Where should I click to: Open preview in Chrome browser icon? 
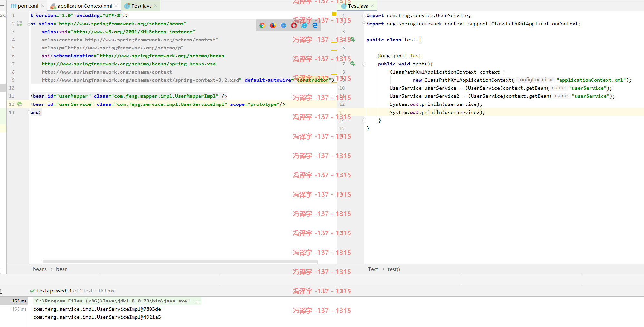(x=262, y=25)
